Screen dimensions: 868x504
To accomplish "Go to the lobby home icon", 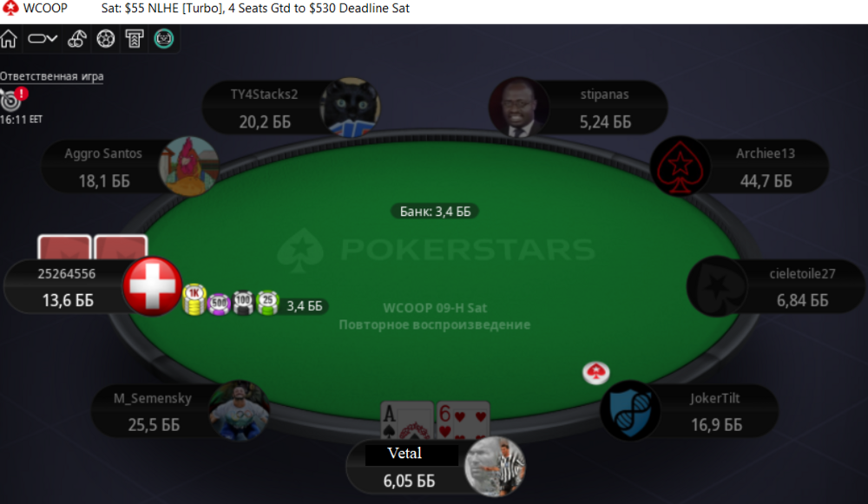I will click(9, 39).
